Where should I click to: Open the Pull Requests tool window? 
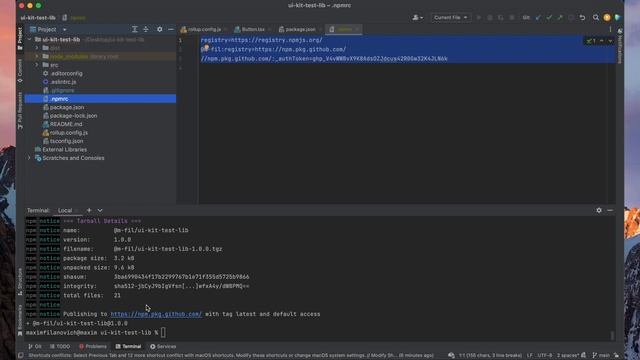[20, 111]
